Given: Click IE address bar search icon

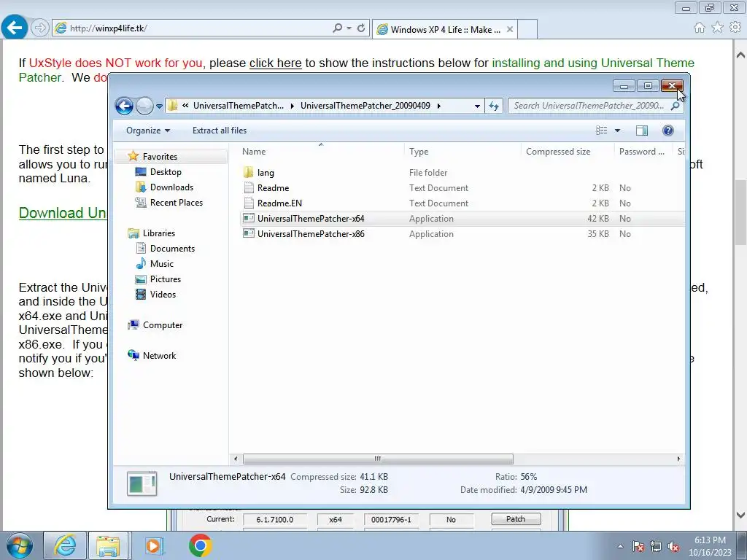Looking at the screenshot, I should pyautogui.click(x=337, y=28).
